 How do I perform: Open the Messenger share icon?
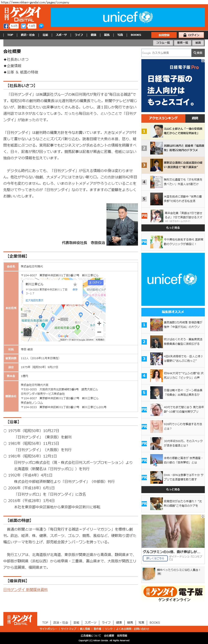click(41, 26)
